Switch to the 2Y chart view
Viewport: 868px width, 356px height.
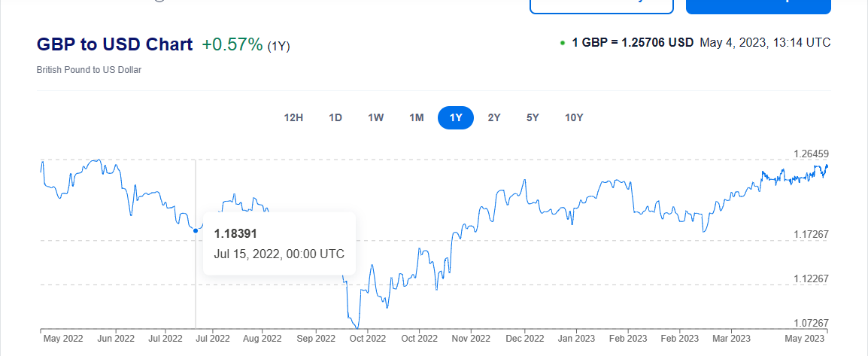point(494,117)
